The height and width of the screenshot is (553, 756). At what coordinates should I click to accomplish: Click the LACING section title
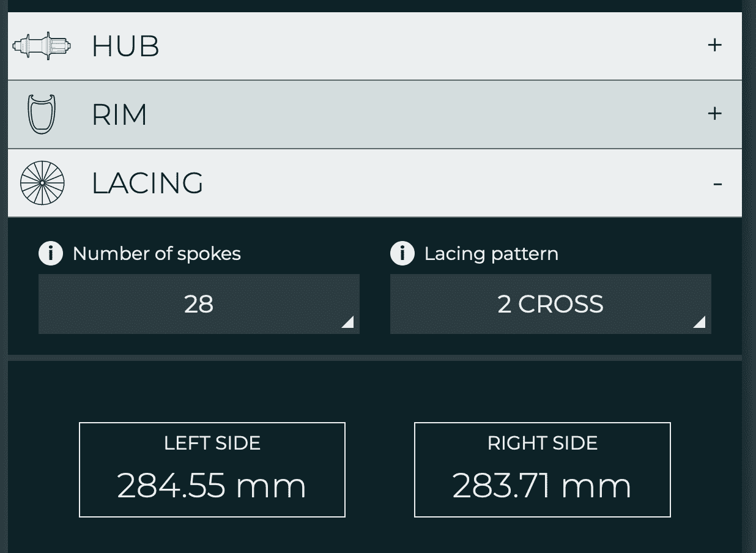point(147,184)
